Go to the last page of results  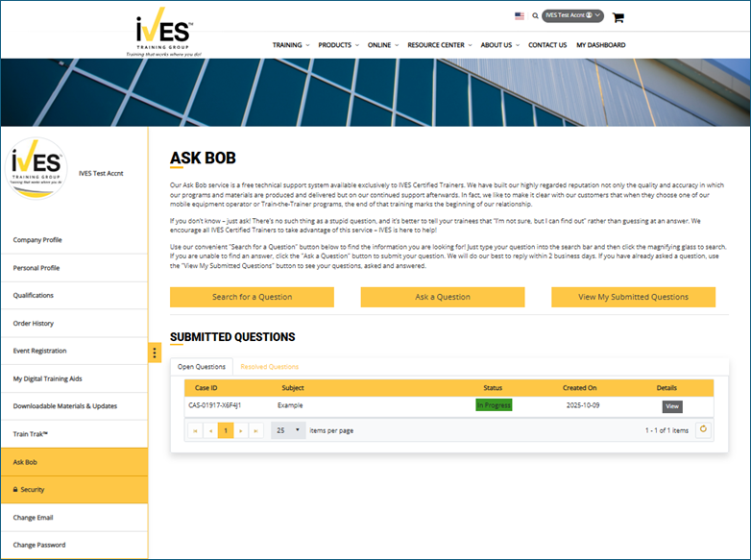(255, 430)
